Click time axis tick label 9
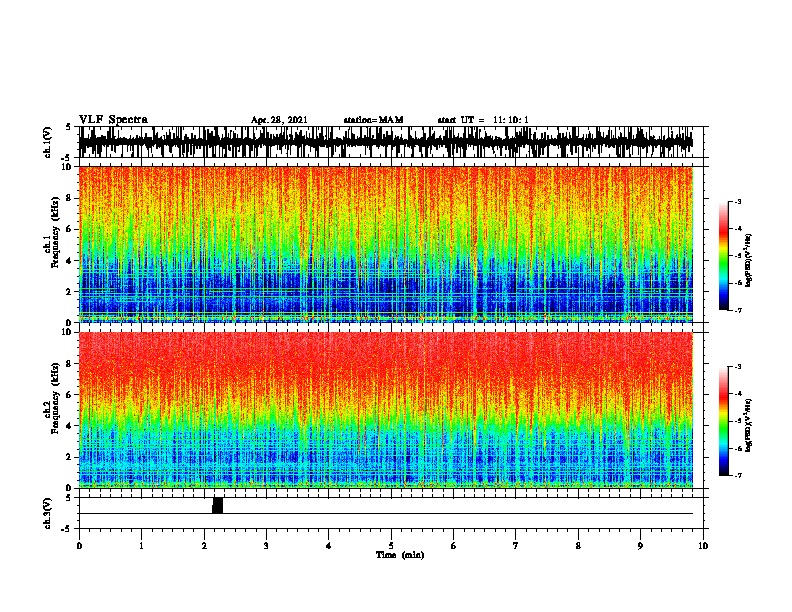792x612 pixels. (x=640, y=545)
